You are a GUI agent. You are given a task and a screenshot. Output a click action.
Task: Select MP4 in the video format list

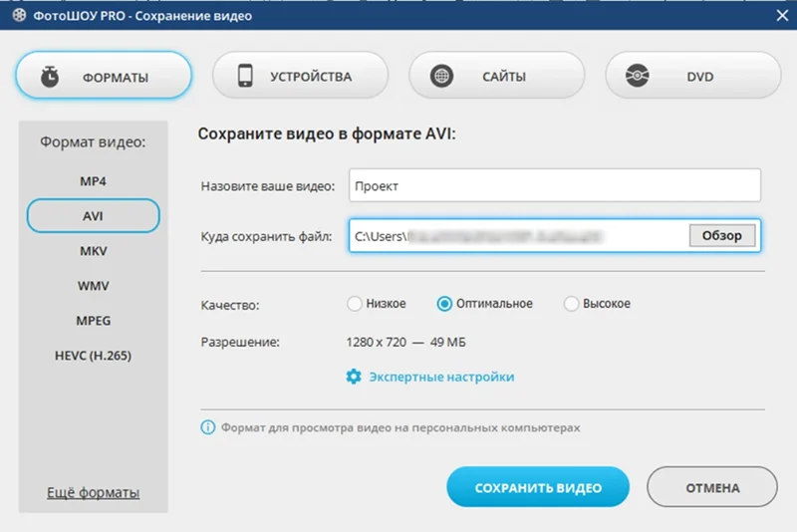[x=93, y=182]
